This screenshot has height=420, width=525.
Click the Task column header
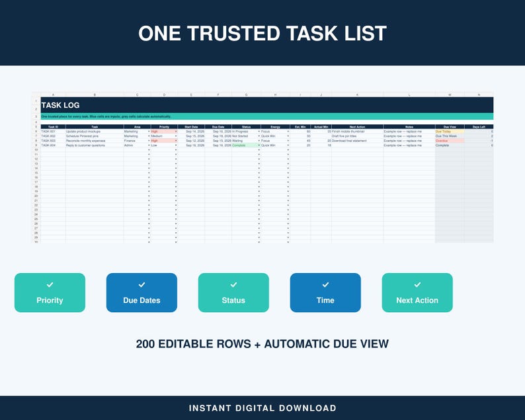(95, 127)
